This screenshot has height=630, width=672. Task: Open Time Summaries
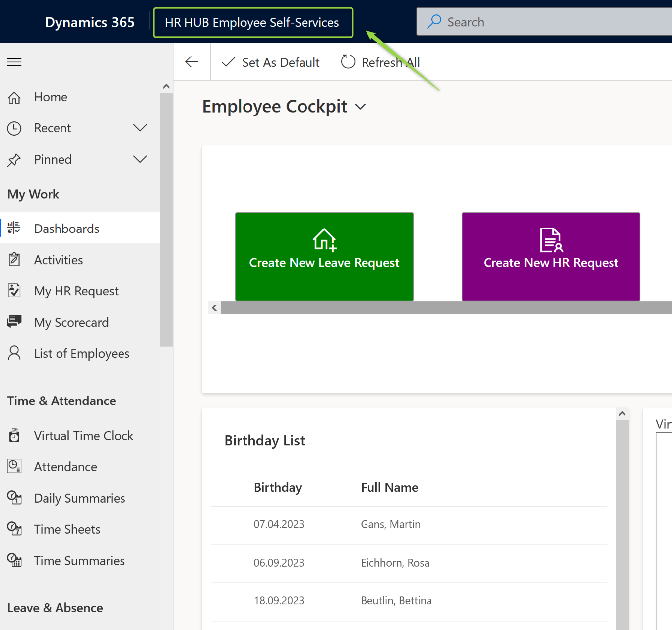click(79, 560)
